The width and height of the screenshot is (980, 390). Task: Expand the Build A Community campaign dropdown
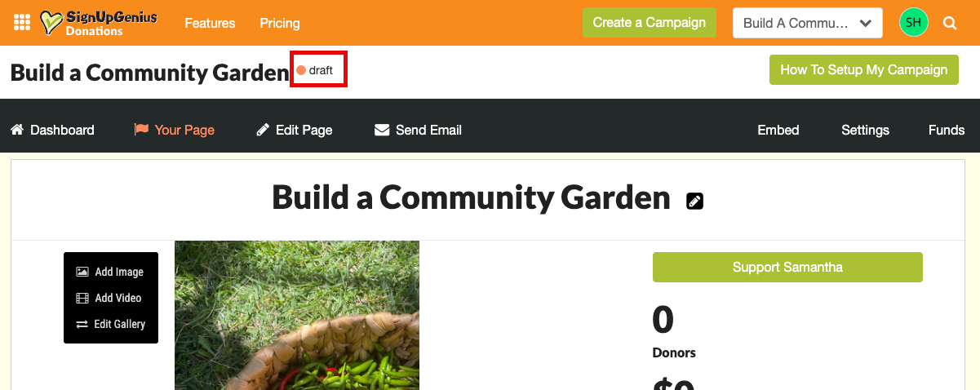click(808, 23)
